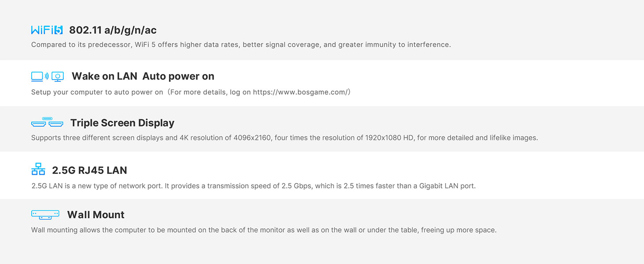Screen dimensions: 644x264
Task: Click the wall mounting description sentence
Action: [263, 230]
